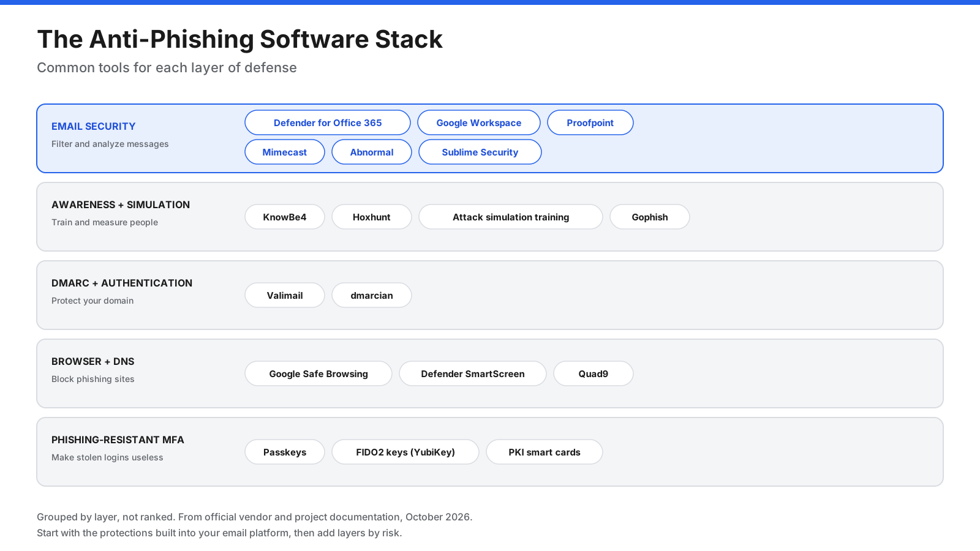The width and height of the screenshot is (980, 551).
Task: Click the Abnormal pill
Action: [x=372, y=152]
